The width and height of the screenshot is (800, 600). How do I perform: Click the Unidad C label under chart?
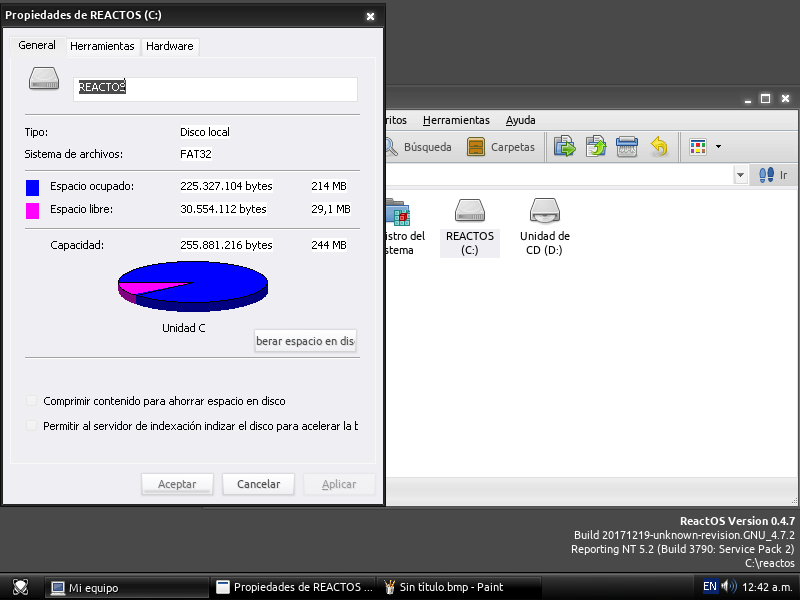click(184, 328)
